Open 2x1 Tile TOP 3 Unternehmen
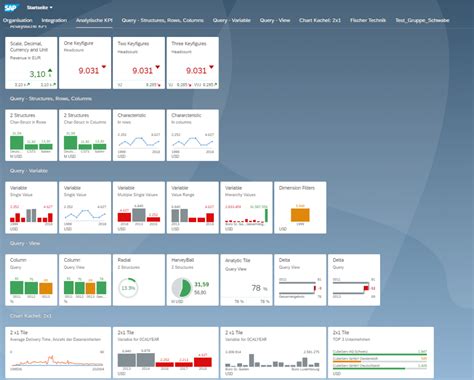Image resolution: width=474 pixels, height=380 pixels. pos(381,353)
